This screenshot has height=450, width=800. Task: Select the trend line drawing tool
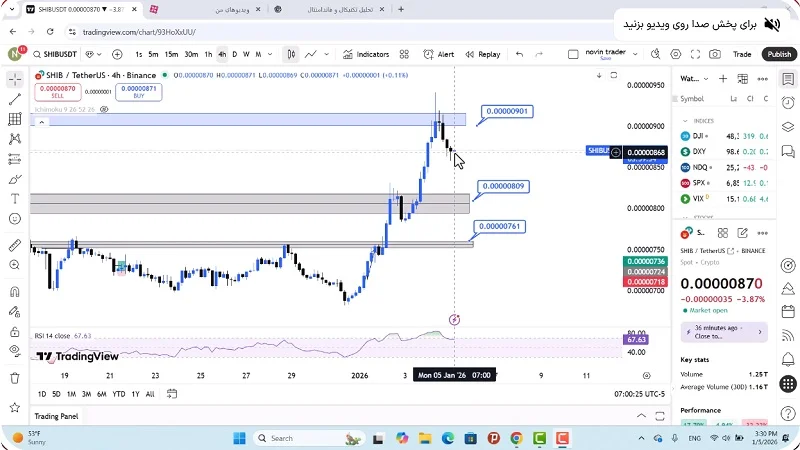pos(15,99)
